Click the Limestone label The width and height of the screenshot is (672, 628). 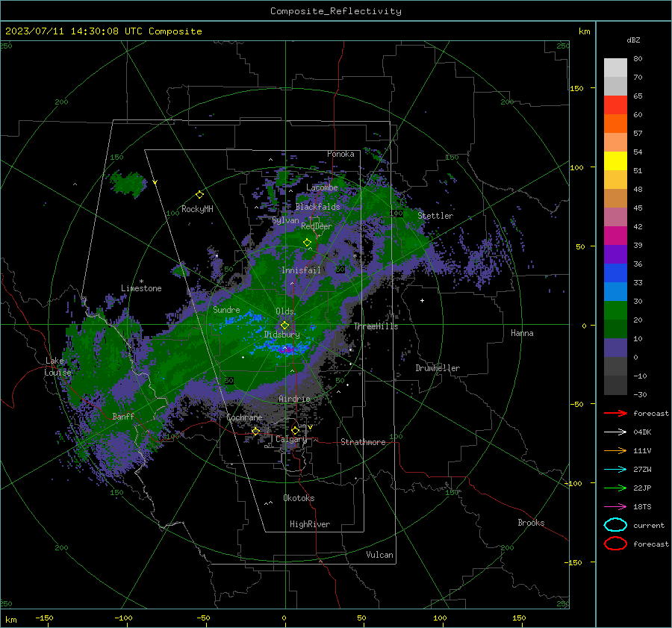[x=141, y=288]
